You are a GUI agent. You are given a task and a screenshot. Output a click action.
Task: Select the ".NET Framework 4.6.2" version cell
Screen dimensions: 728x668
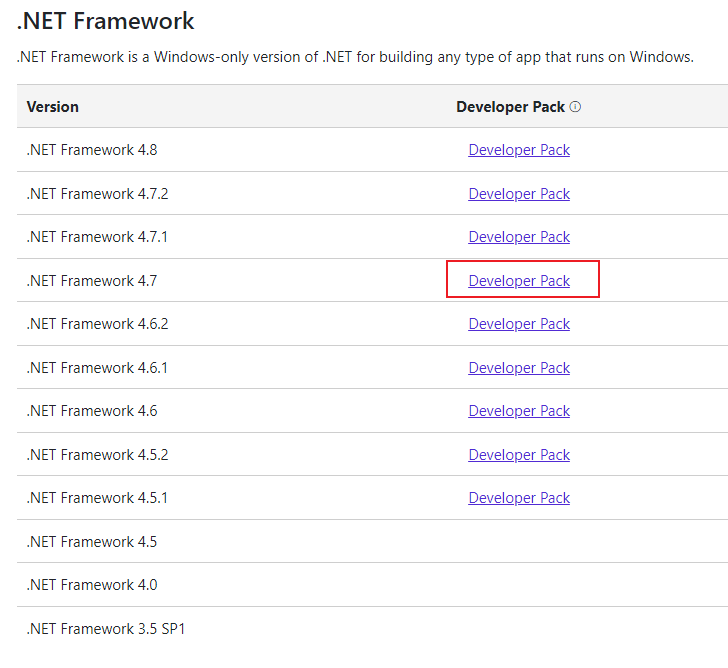[98, 324]
